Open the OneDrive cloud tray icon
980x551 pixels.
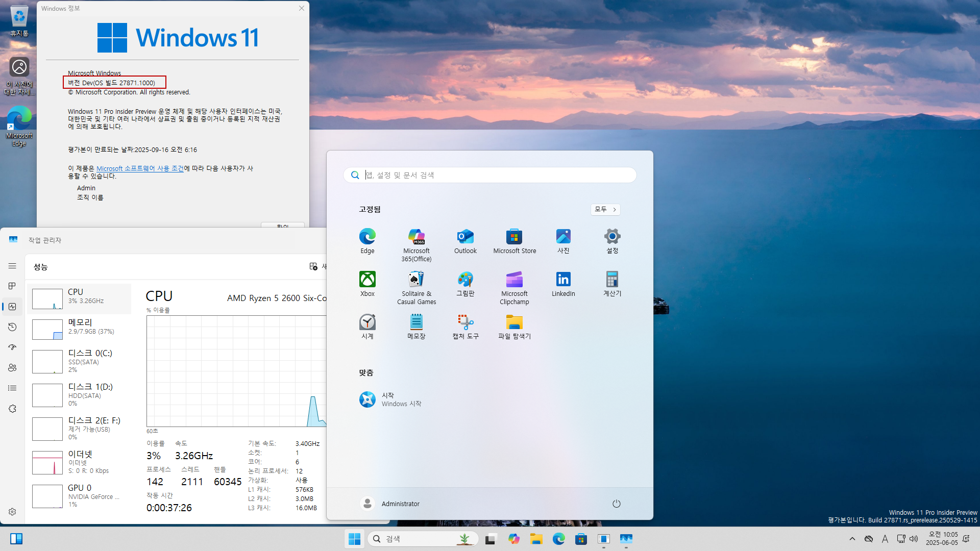pos(868,539)
